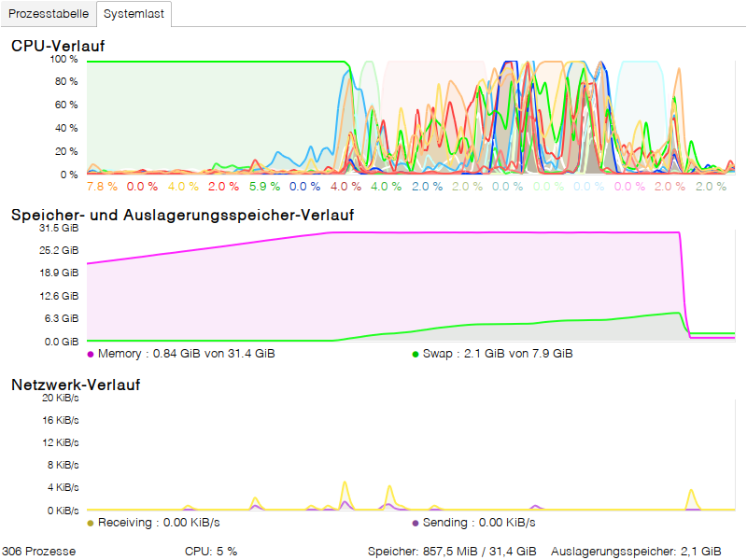The height and width of the screenshot is (560, 747).
Task: Click the Netzwerk-Verlauf heading
Action: (x=76, y=385)
